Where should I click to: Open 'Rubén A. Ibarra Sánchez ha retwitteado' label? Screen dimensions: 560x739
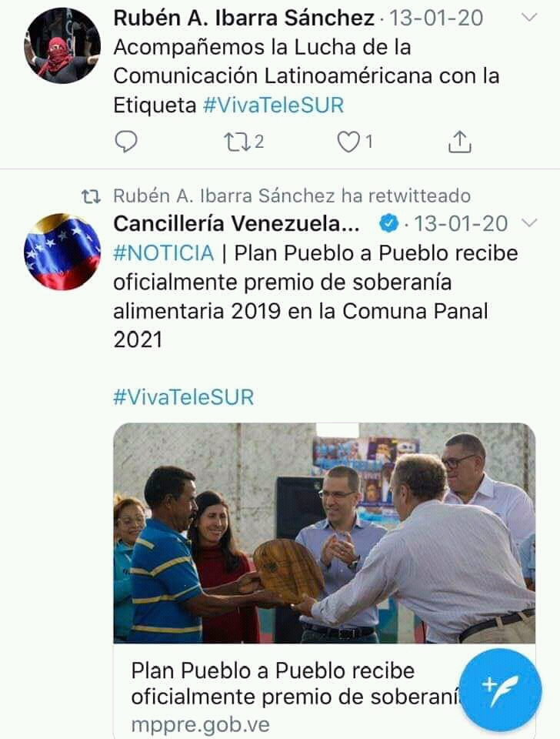(292, 196)
